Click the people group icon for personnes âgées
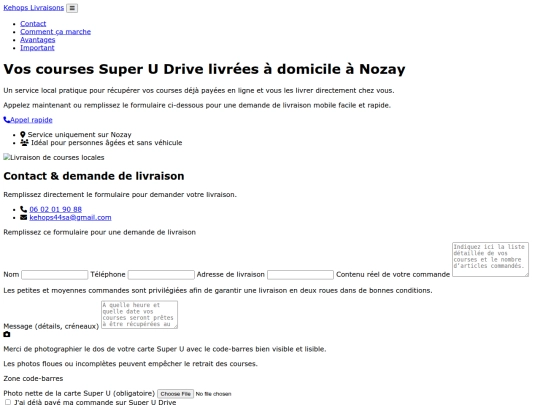 pyautogui.click(x=24, y=143)
